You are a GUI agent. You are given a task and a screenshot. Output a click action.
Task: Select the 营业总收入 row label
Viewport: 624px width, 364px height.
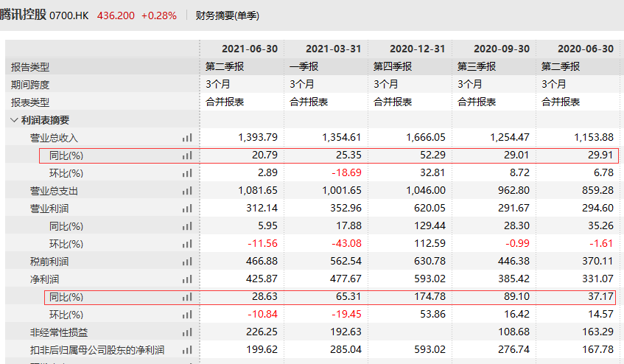(x=54, y=138)
